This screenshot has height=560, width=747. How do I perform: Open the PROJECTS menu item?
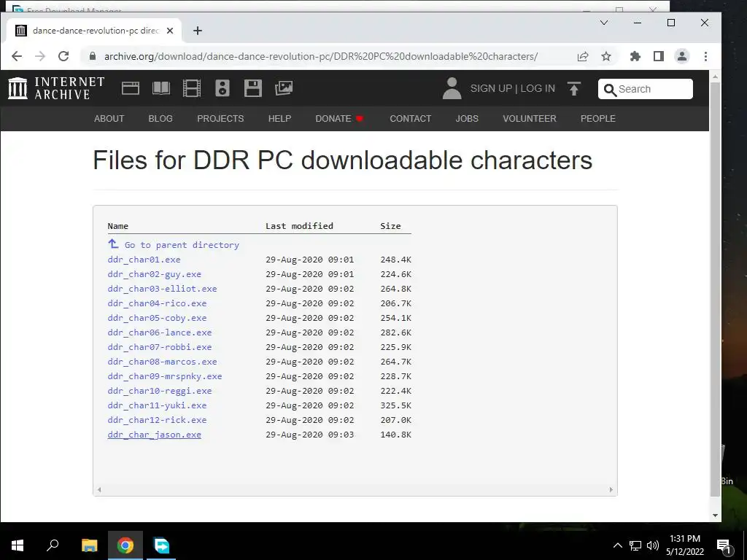[220, 119]
